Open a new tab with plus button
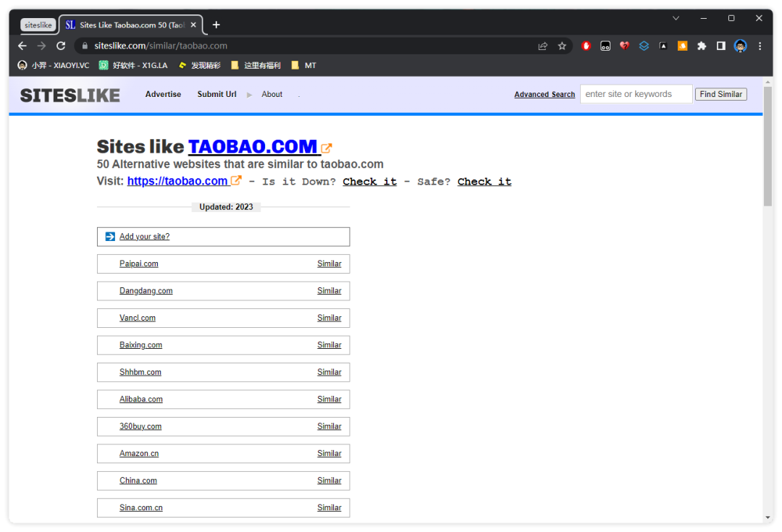This screenshot has width=782, height=532. tap(216, 25)
